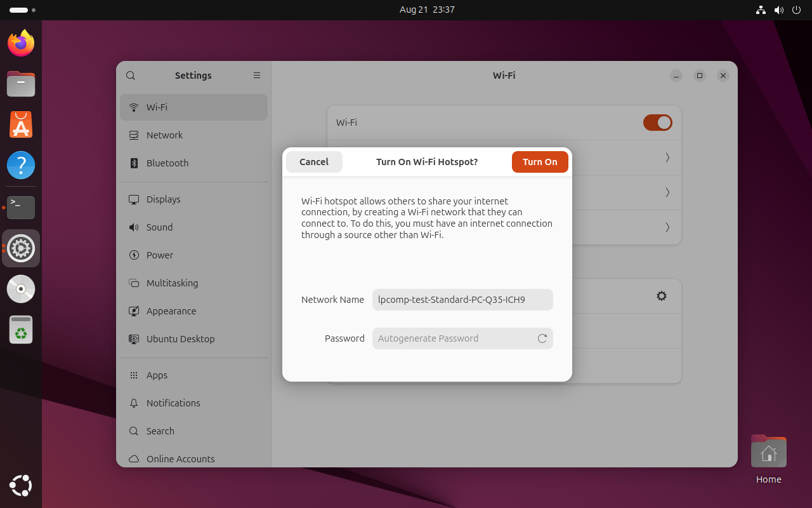Click the Activities pill in top bar
Image resolution: width=812 pixels, height=508 pixels.
pyautogui.click(x=23, y=10)
